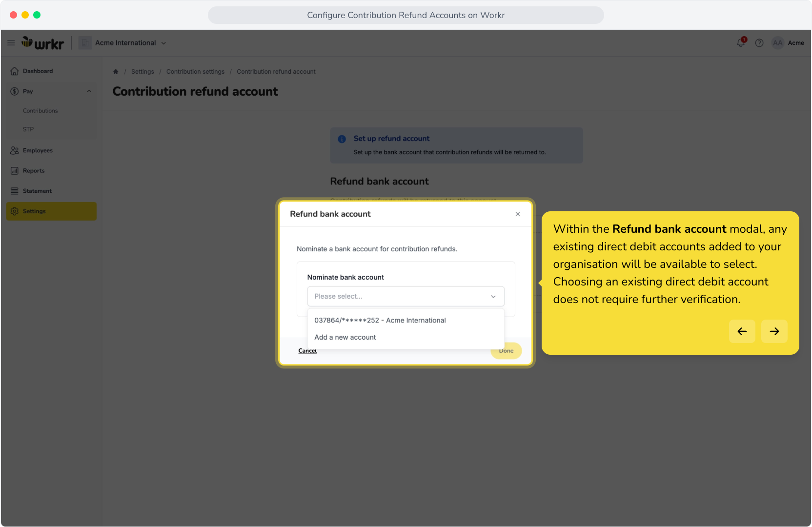
Task: Close the Refund bank account modal
Action: coord(518,214)
